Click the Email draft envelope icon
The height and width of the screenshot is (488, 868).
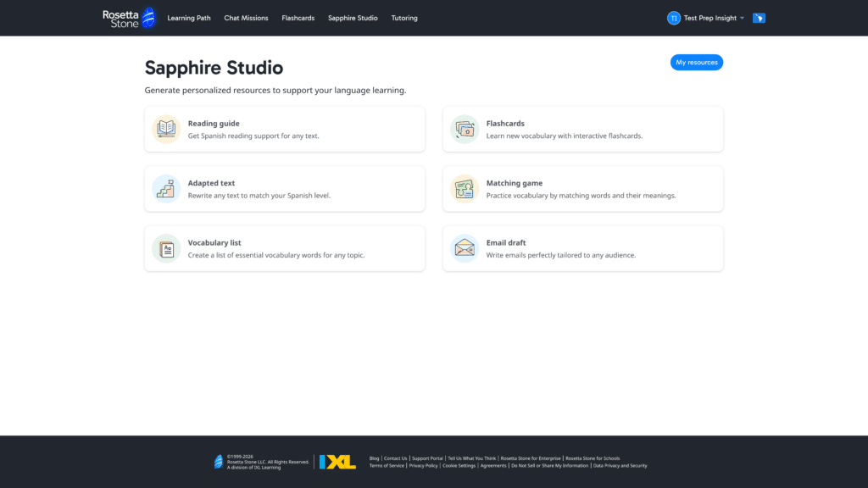click(x=465, y=248)
